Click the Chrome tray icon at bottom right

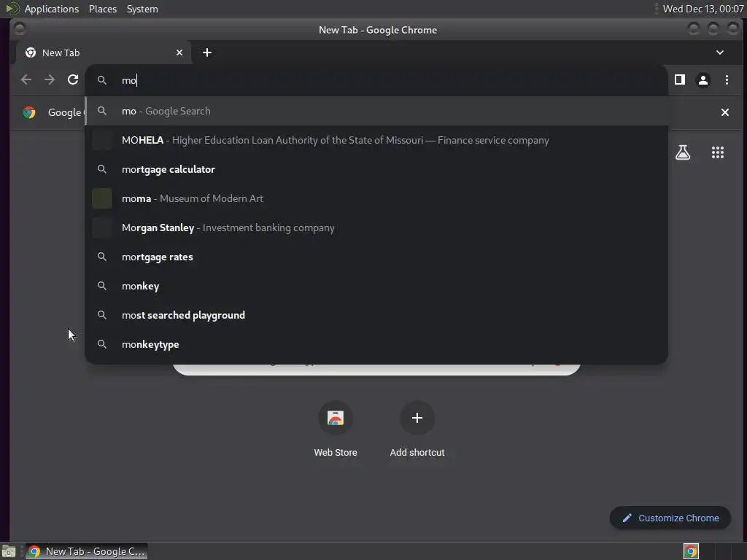[691, 551]
